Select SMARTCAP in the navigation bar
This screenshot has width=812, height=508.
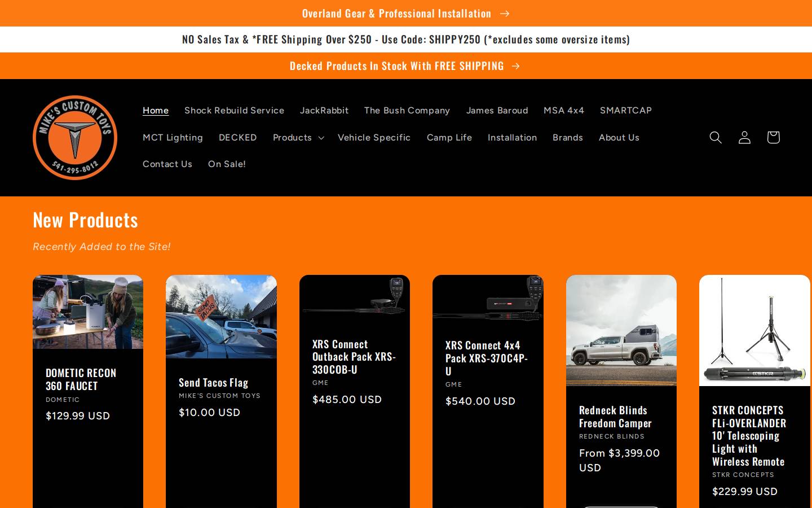pos(626,111)
